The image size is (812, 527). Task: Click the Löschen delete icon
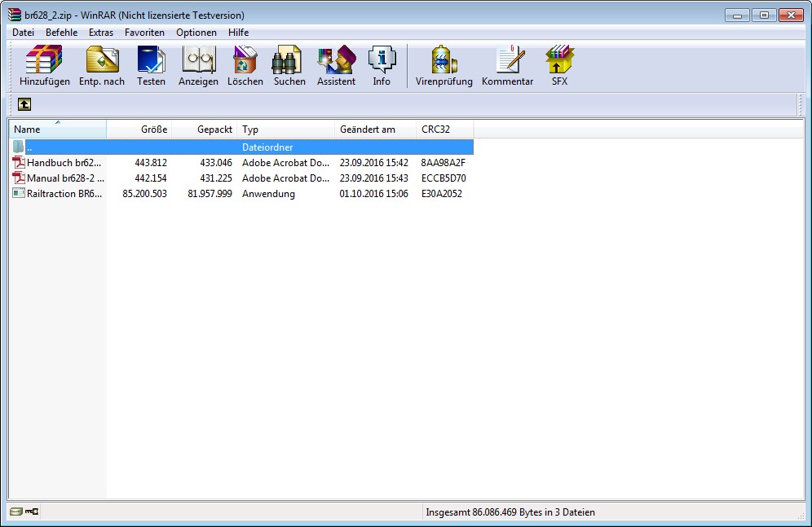coord(245,64)
